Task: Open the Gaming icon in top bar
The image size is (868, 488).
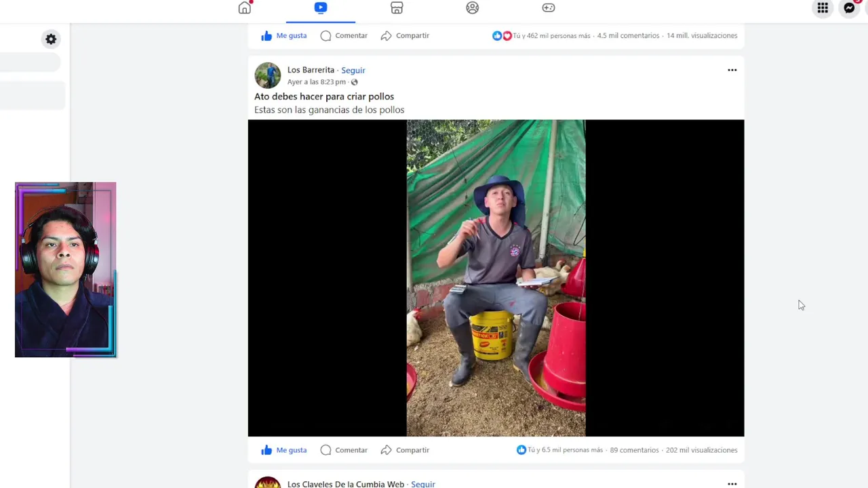Action: tap(549, 7)
